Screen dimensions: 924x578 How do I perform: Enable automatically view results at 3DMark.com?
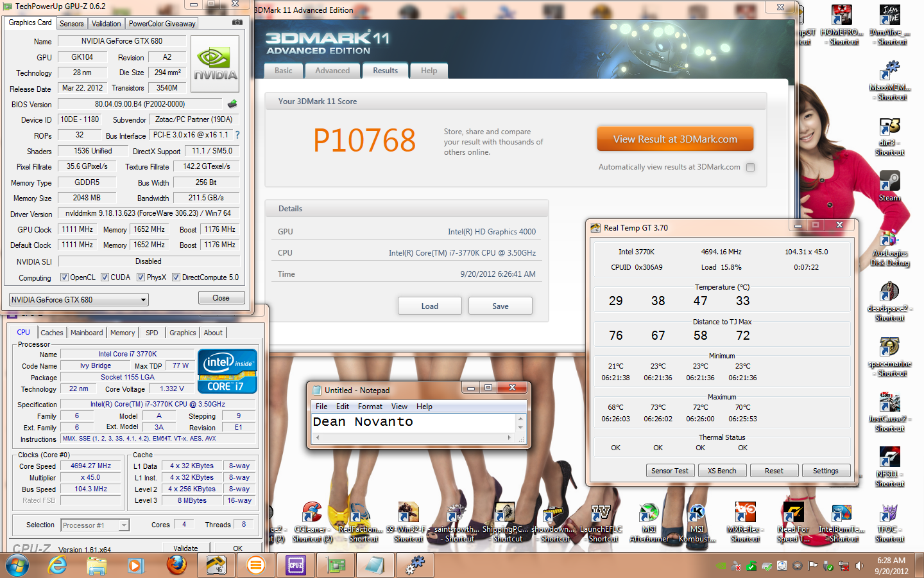tap(750, 167)
